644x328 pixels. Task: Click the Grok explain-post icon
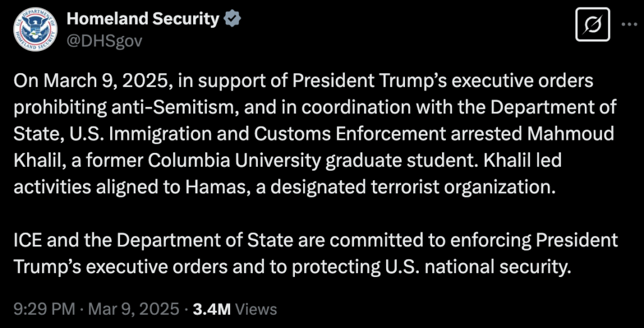coord(593,25)
